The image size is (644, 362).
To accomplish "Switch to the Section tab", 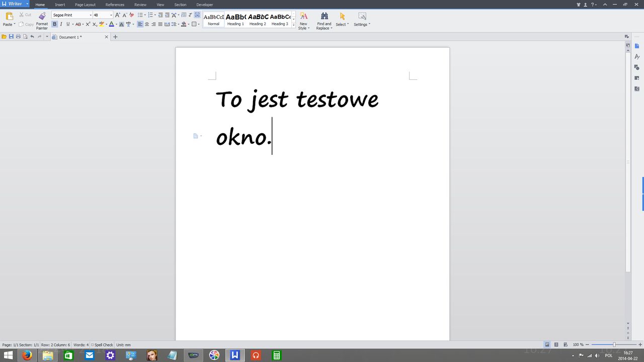I will pos(180,5).
